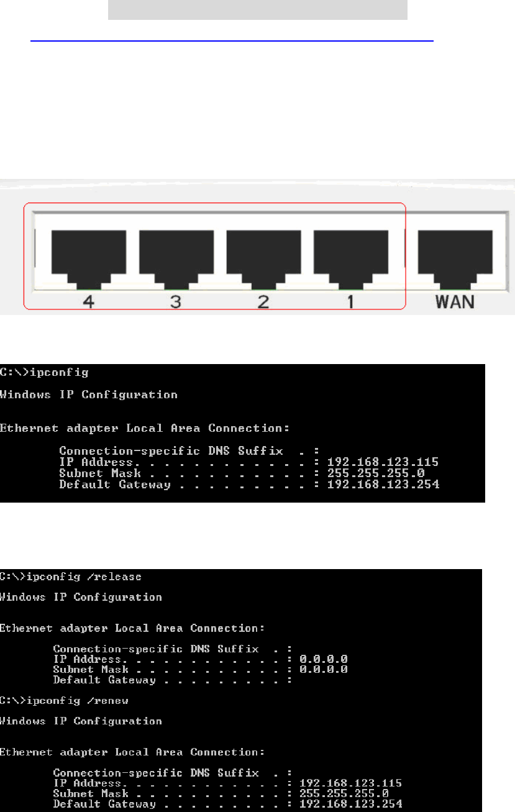Click the 'ipconfig /release' command line
Viewport: 515px width, 812px height.
pos(71,577)
